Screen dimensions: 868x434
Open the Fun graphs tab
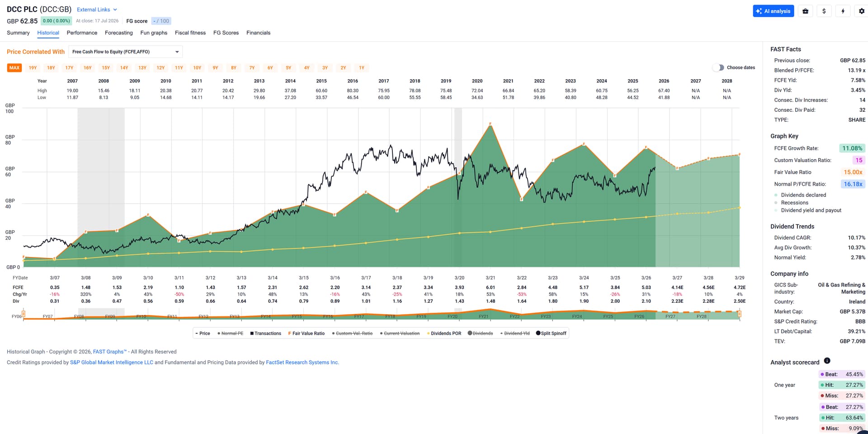[154, 33]
